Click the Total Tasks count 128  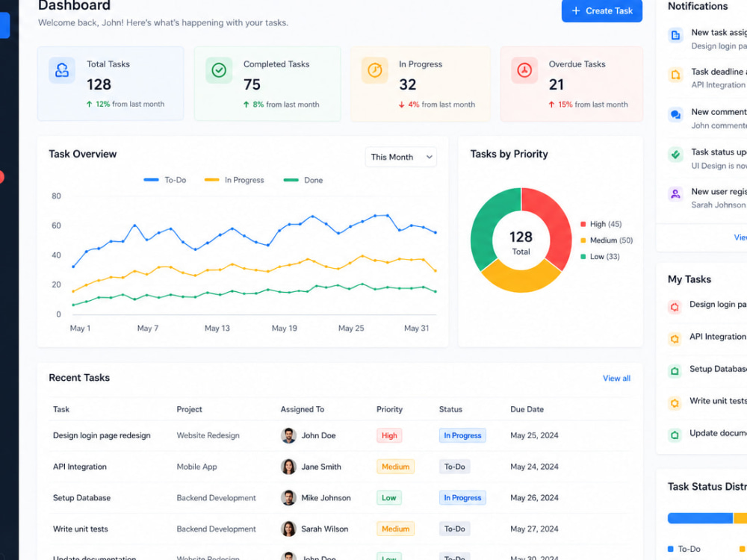(99, 84)
